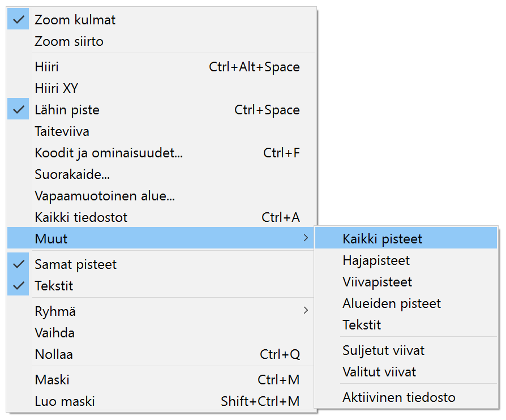The height and width of the screenshot is (420, 506).
Task: Select Suljetut viivat submenu item
Action: (x=384, y=350)
